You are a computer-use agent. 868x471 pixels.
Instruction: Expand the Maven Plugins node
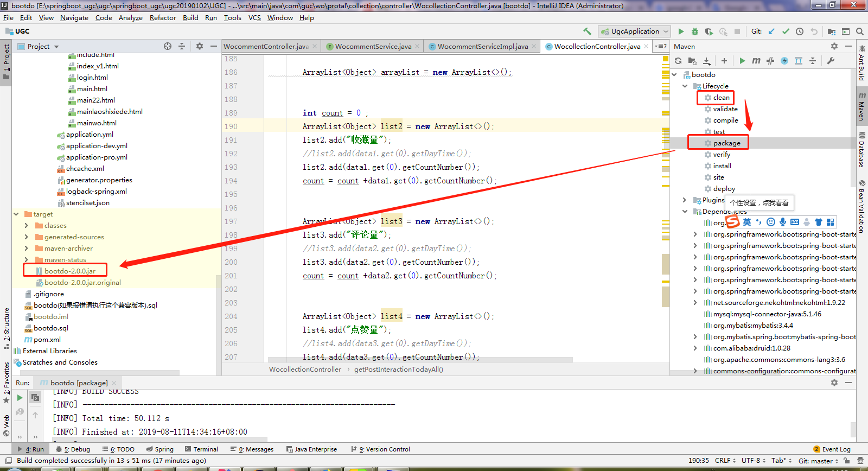(x=685, y=200)
